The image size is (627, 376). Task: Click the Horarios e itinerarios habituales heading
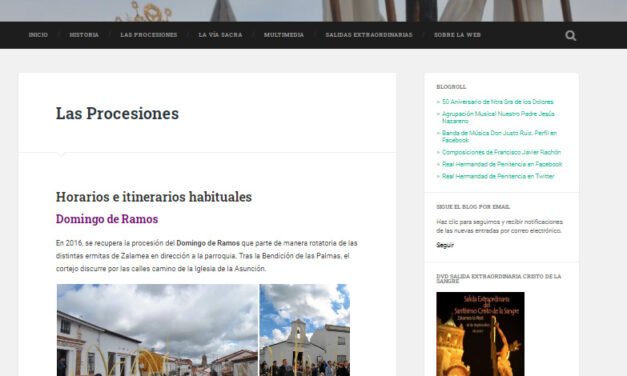tap(154, 197)
